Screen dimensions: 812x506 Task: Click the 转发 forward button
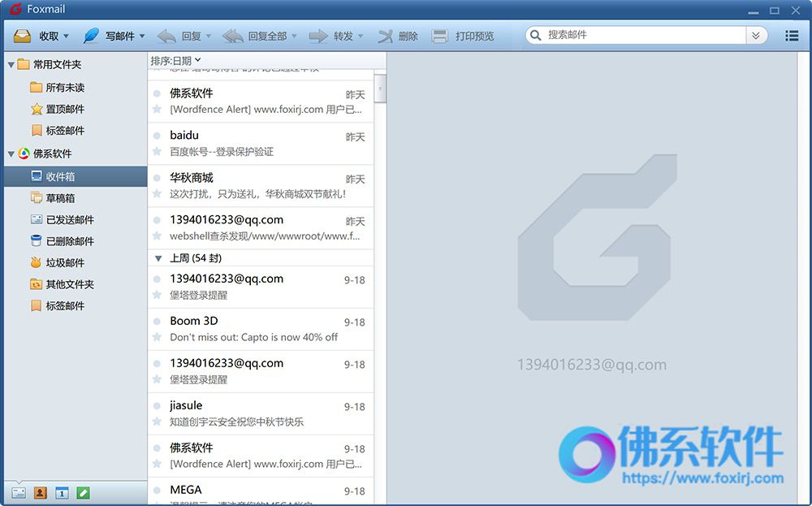330,37
